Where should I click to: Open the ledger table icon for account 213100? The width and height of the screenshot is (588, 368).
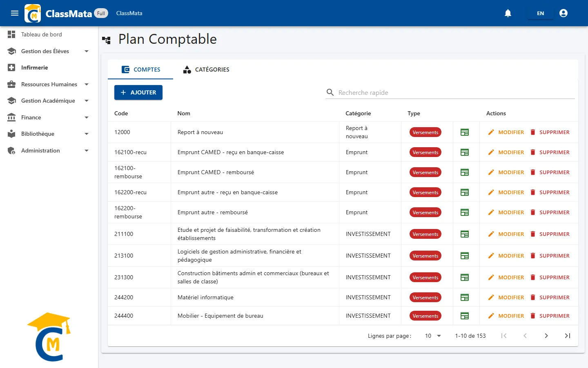465,256
